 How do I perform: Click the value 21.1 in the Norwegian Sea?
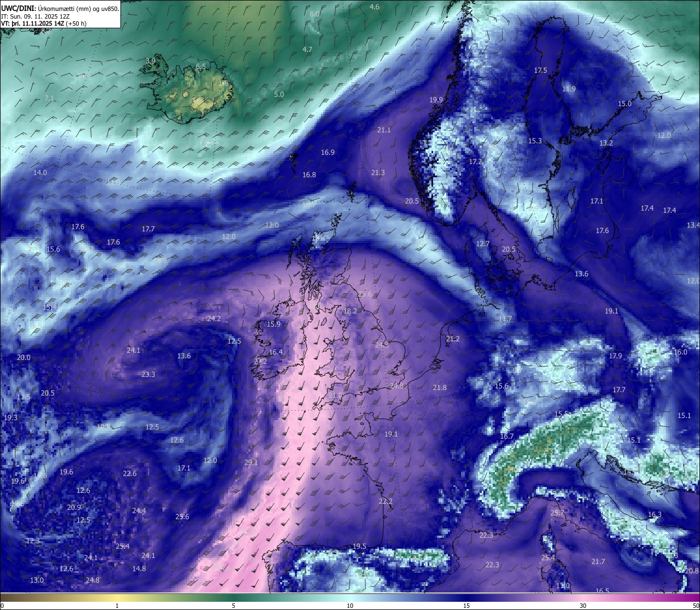[384, 130]
